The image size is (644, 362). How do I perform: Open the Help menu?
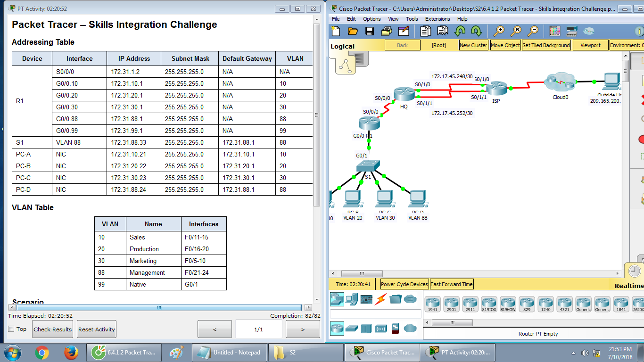click(462, 19)
